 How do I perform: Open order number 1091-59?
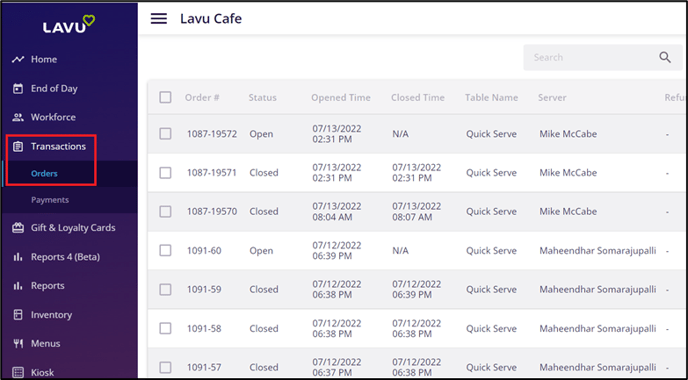pos(204,290)
